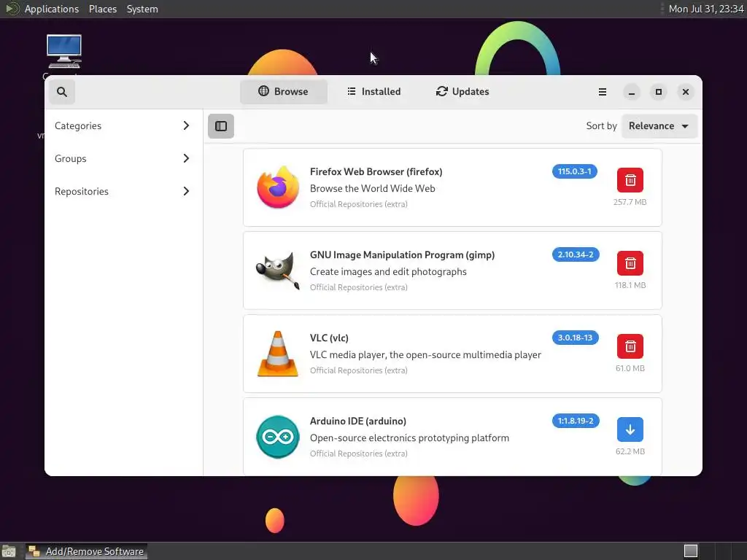Open the search magnifier button
This screenshot has width=747, height=560.
[62, 91]
